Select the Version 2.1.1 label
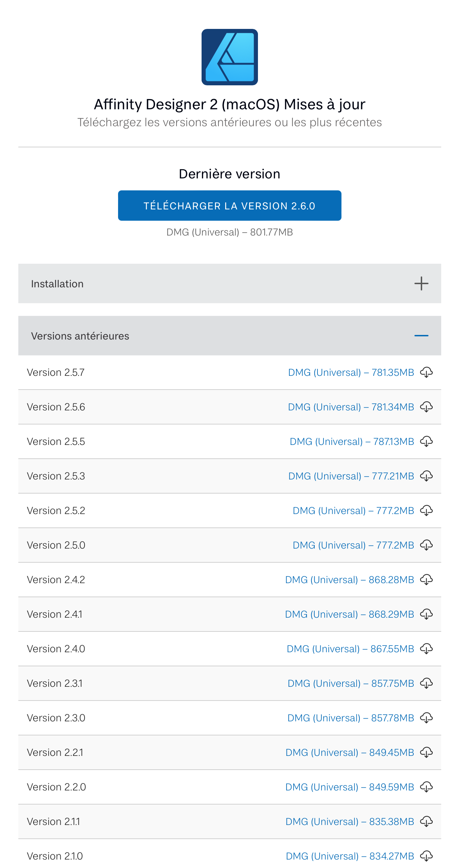Screen dimensions: 456x868 pyautogui.click(x=54, y=821)
